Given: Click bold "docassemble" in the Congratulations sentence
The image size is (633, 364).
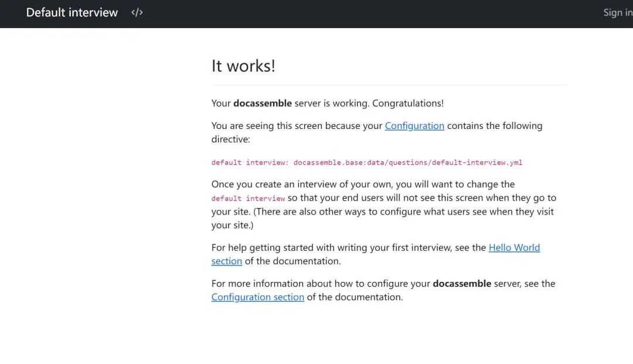Looking at the screenshot, I should tap(263, 103).
